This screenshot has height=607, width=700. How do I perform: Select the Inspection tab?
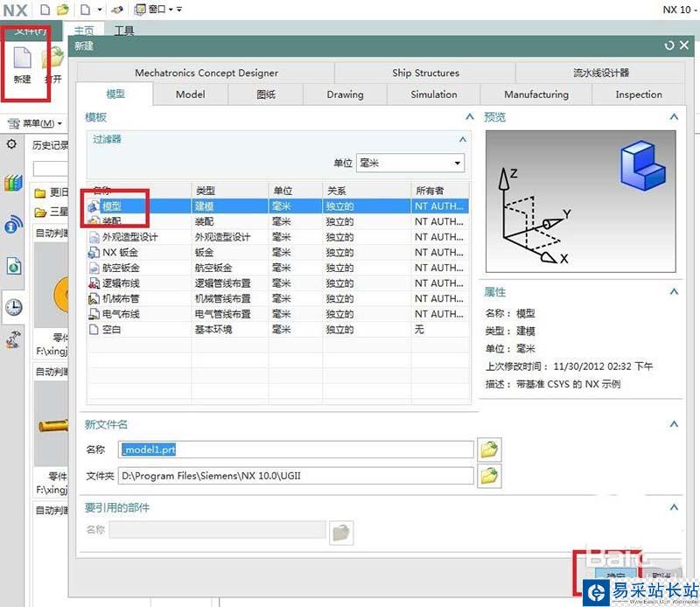pyautogui.click(x=639, y=94)
